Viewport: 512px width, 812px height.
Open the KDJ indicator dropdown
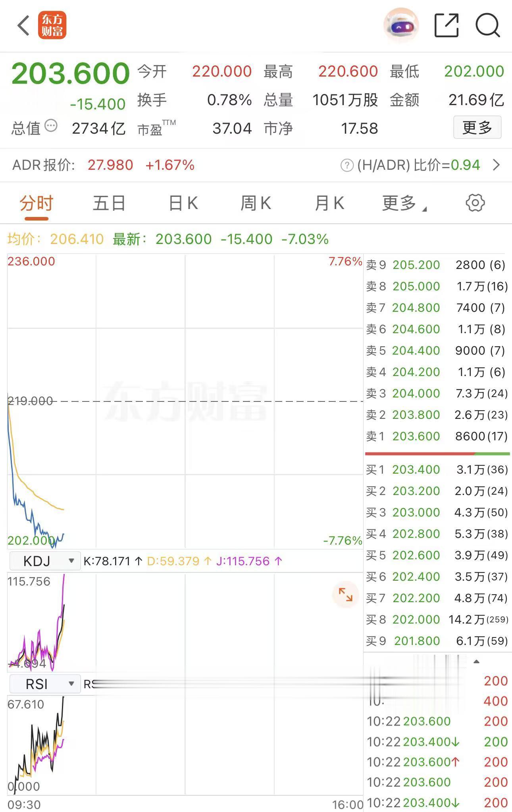45,561
